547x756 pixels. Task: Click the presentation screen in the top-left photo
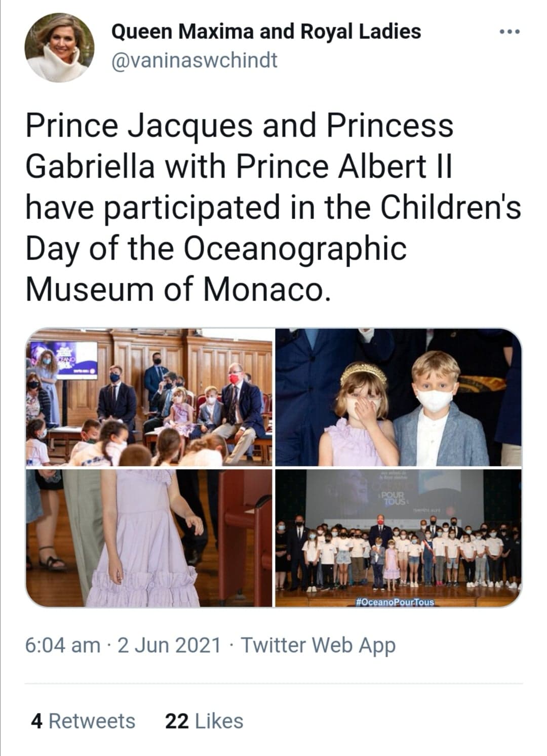coord(63,360)
